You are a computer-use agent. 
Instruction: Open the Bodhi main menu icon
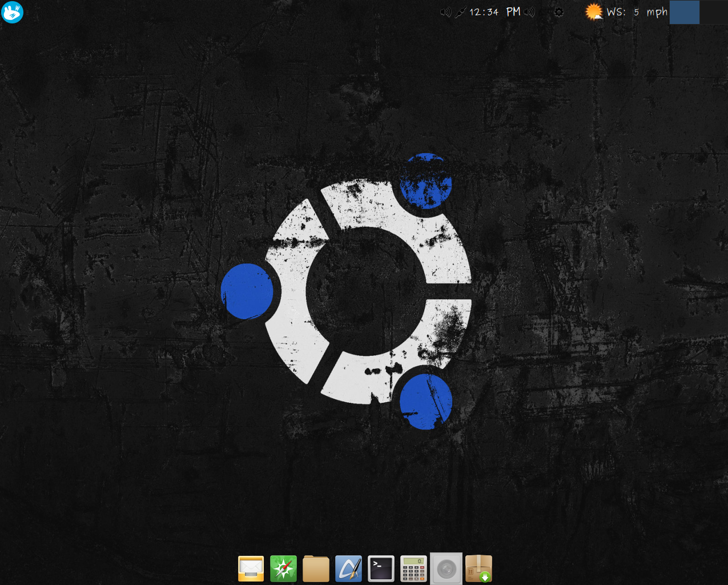click(x=12, y=12)
